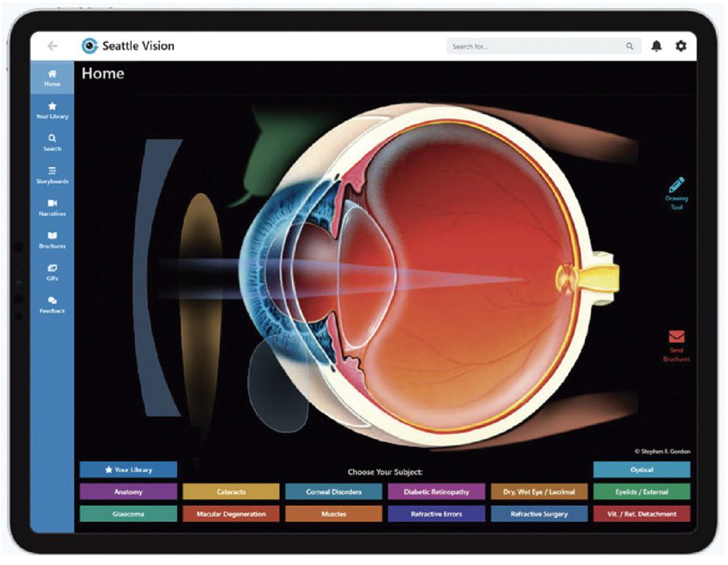Open the Search magnifier in sidebar

53,139
